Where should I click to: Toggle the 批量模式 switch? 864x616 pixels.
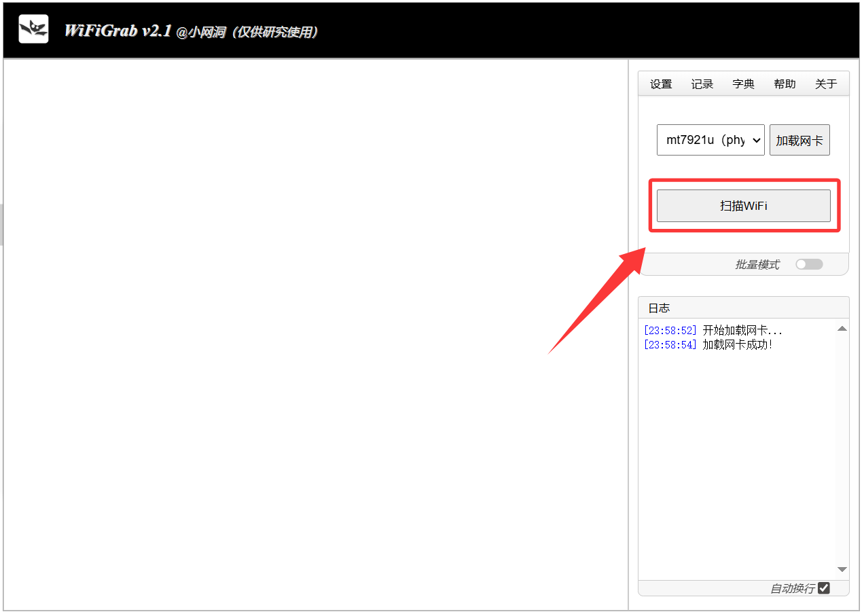click(x=809, y=264)
